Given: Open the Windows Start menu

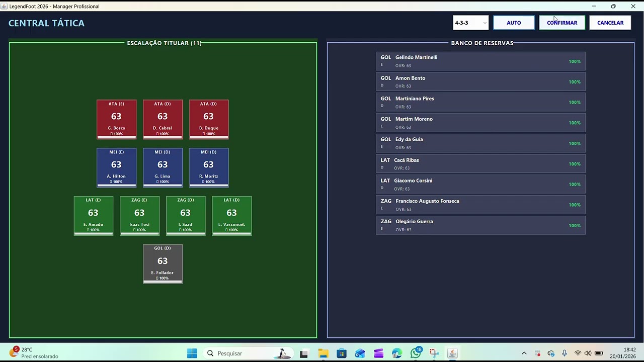Looking at the screenshot, I should (192, 353).
